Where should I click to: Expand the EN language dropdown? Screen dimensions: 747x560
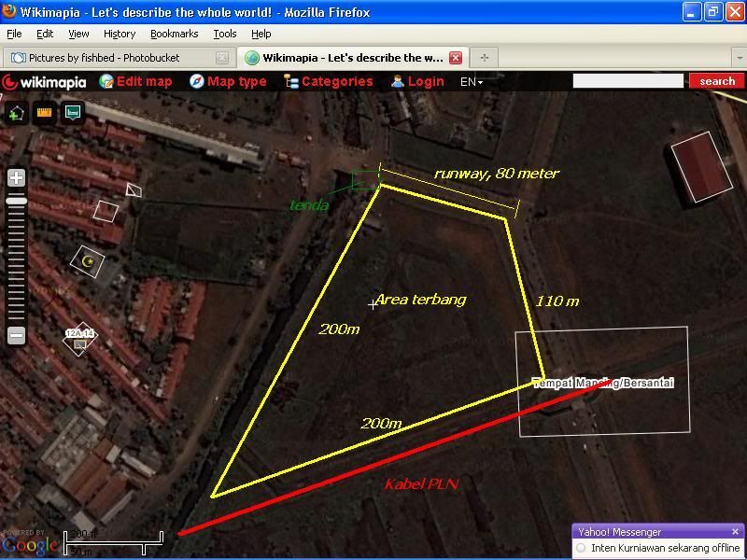[x=472, y=82]
